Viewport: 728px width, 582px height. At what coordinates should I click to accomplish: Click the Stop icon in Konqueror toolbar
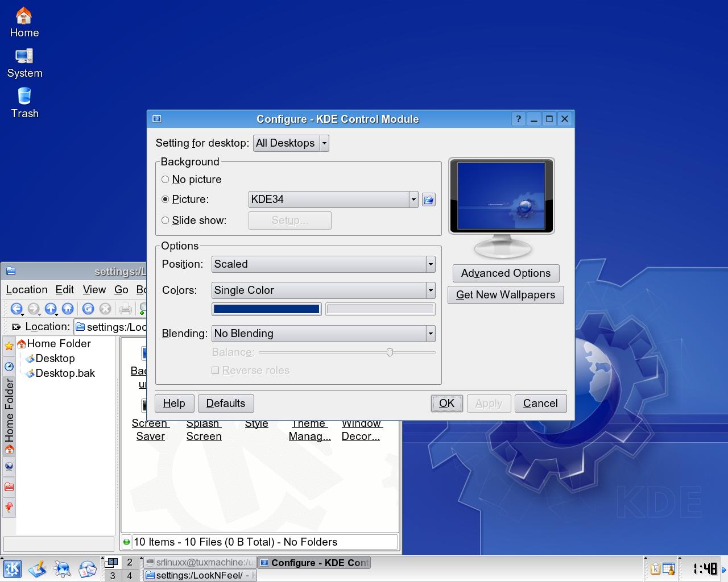click(105, 309)
